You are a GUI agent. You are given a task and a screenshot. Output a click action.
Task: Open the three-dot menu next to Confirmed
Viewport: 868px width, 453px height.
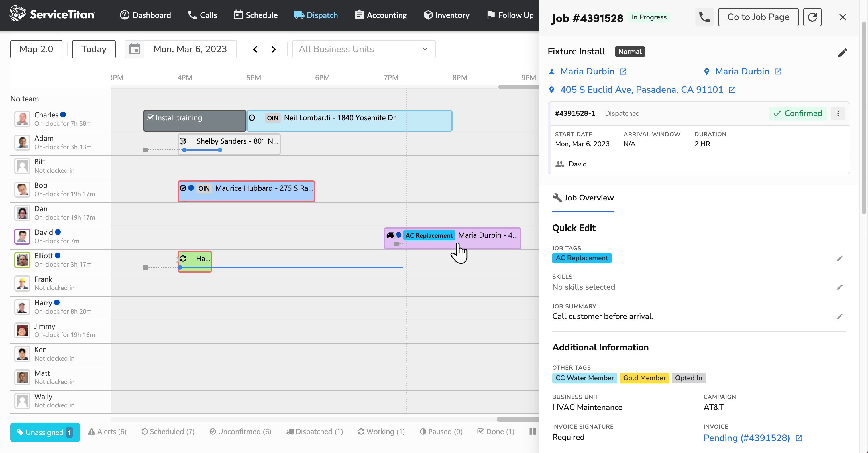tap(838, 113)
